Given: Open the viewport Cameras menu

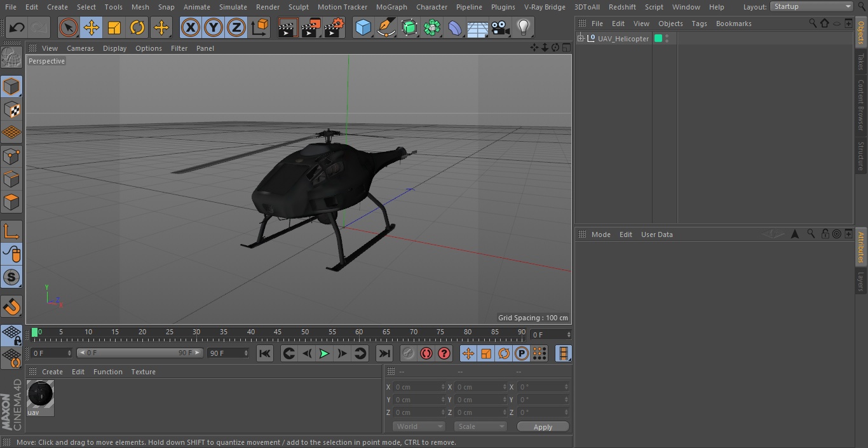Looking at the screenshot, I should pyautogui.click(x=80, y=48).
